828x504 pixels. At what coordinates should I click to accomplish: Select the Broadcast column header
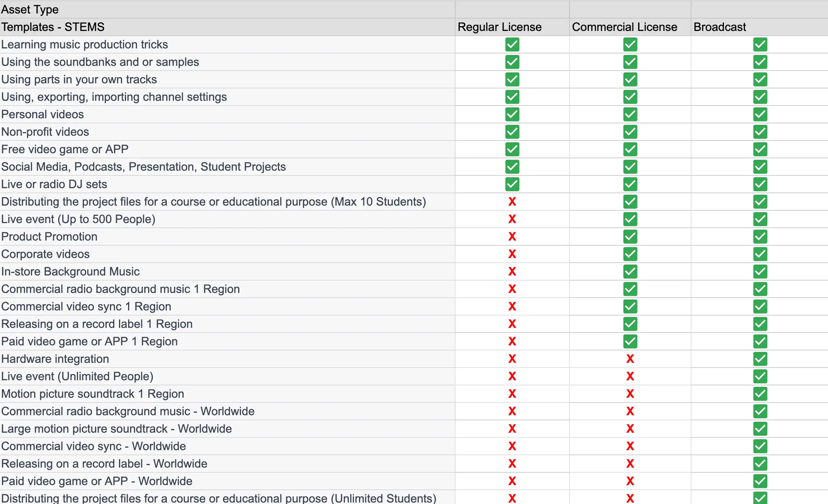719,27
